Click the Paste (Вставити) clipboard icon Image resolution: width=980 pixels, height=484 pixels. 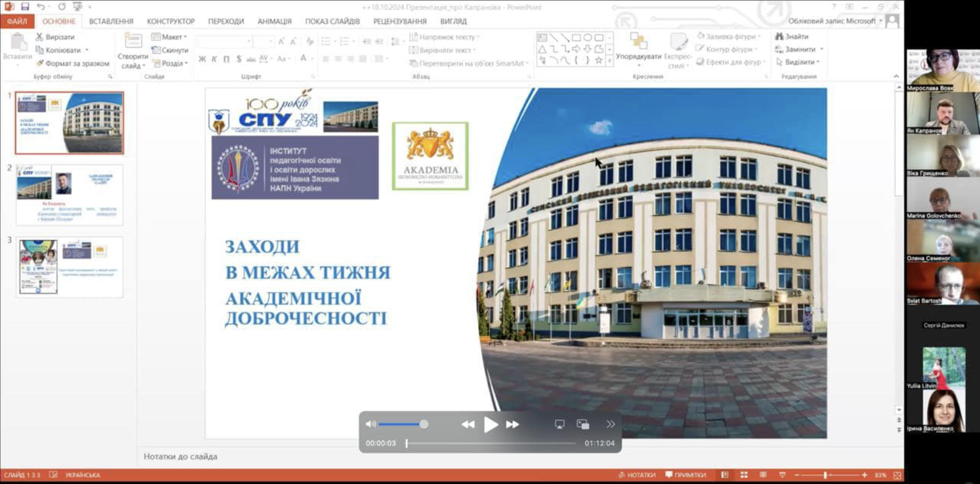(18, 42)
